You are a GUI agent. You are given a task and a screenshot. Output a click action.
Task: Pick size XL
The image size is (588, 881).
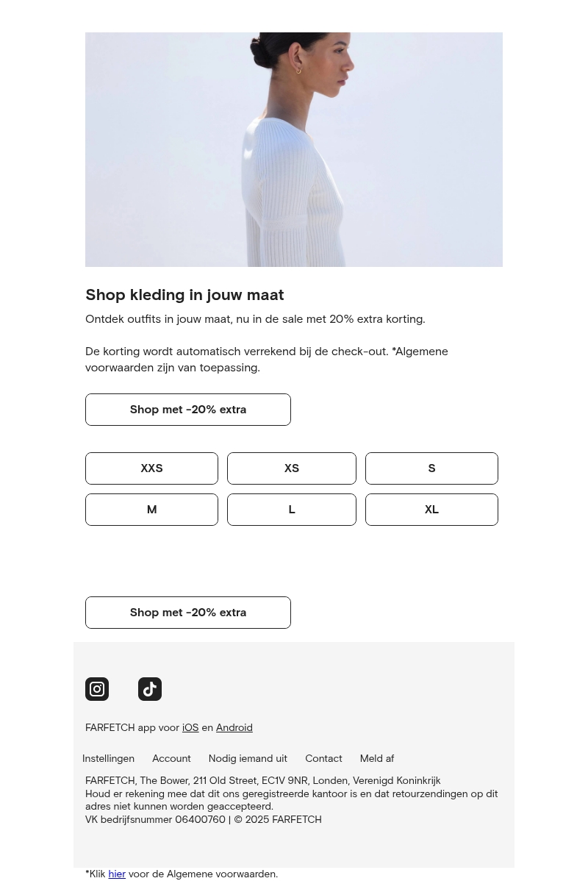point(431,510)
